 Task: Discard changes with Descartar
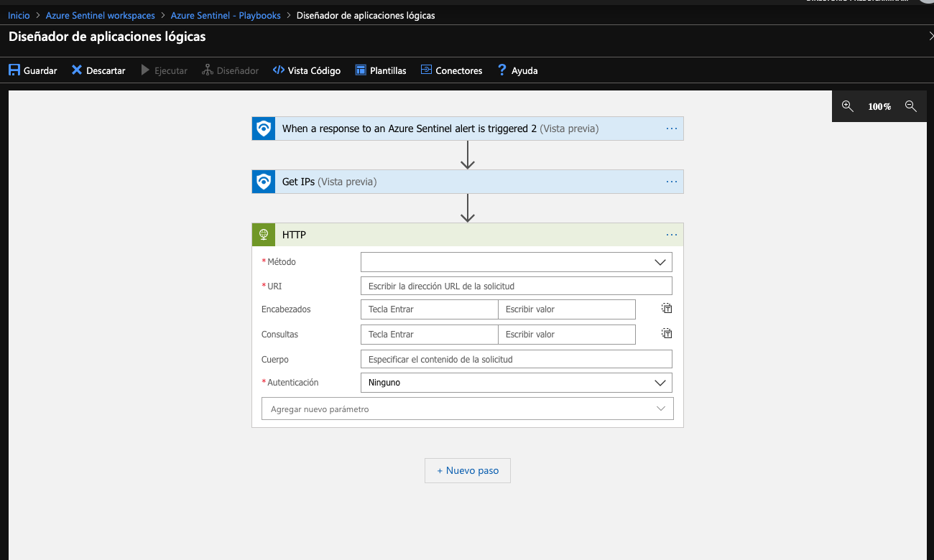click(98, 70)
